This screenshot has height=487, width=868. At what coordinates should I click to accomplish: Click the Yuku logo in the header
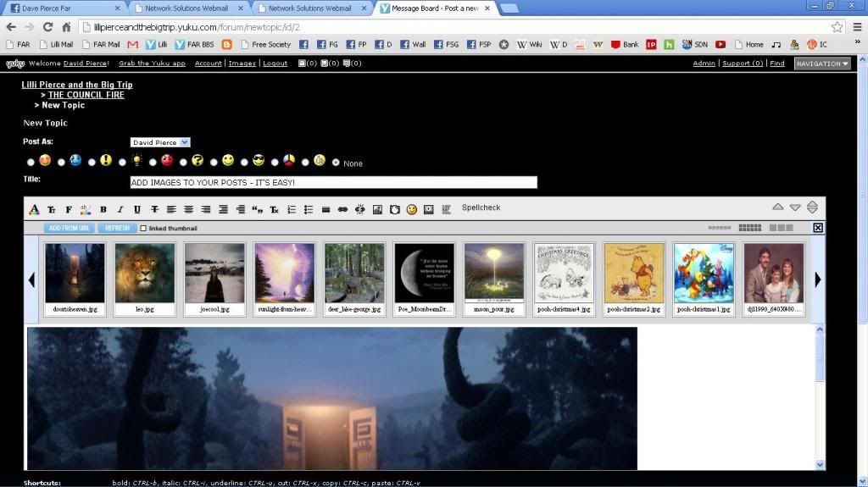pyautogui.click(x=15, y=64)
